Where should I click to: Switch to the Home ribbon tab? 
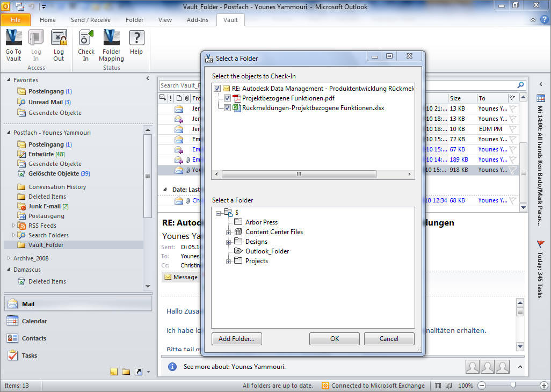tap(48, 20)
